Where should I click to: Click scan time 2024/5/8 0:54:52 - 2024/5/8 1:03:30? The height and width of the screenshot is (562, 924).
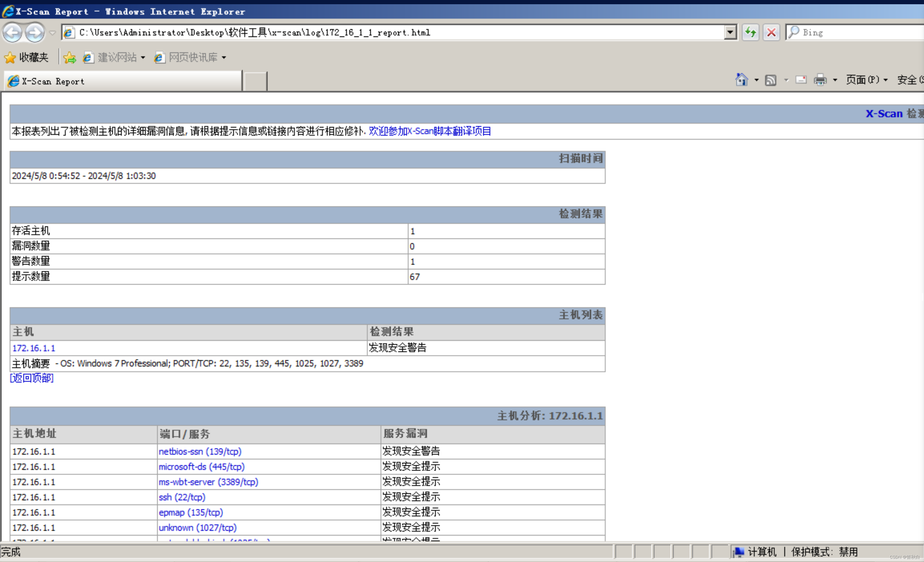84,175
